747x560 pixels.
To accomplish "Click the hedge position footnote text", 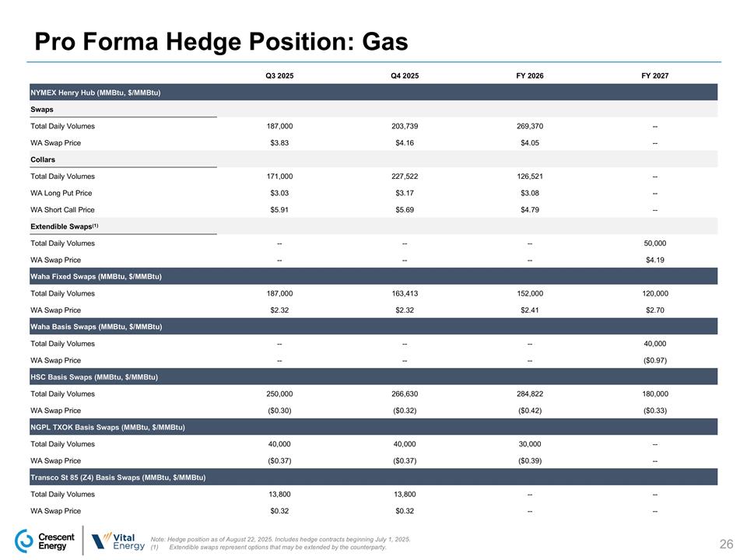I will (x=280, y=538).
